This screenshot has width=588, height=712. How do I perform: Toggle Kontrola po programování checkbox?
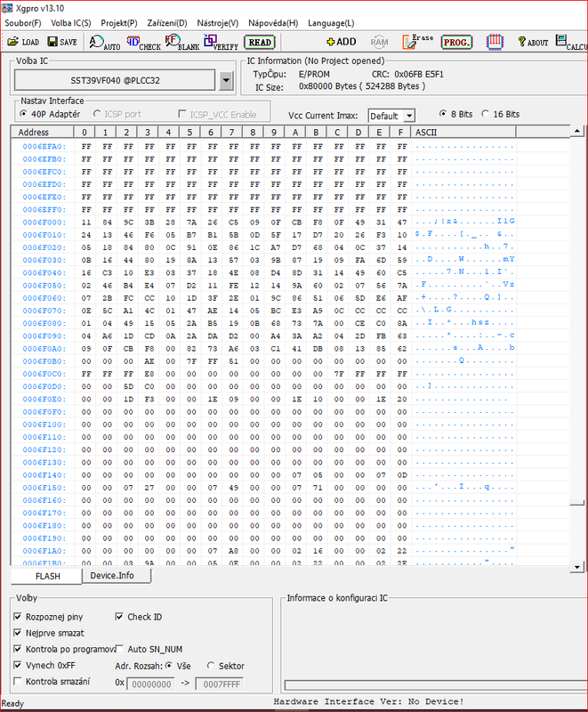click(x=18, y=649)
